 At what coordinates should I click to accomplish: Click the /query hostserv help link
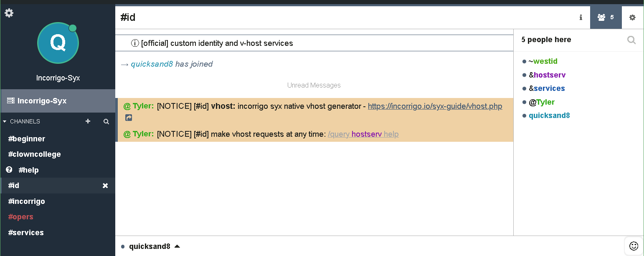click(x=363, y=134)
